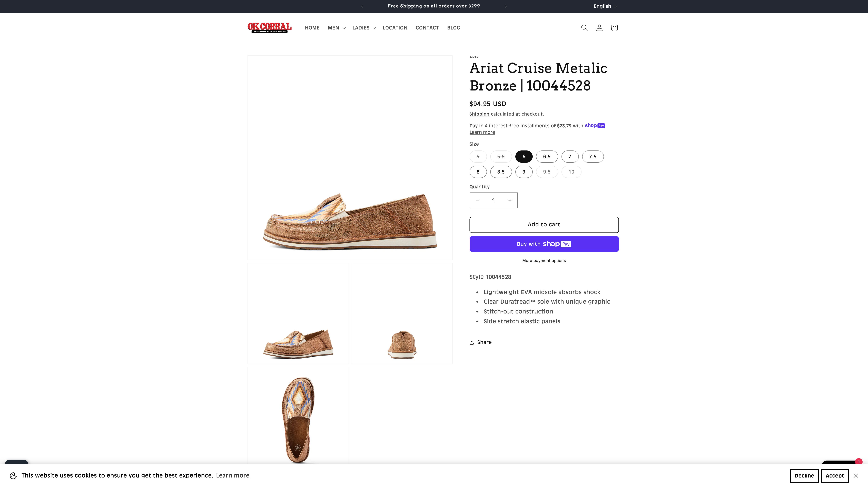868x488 pixels.
Task: Show next announcement with right arrow
Action: 506,6
